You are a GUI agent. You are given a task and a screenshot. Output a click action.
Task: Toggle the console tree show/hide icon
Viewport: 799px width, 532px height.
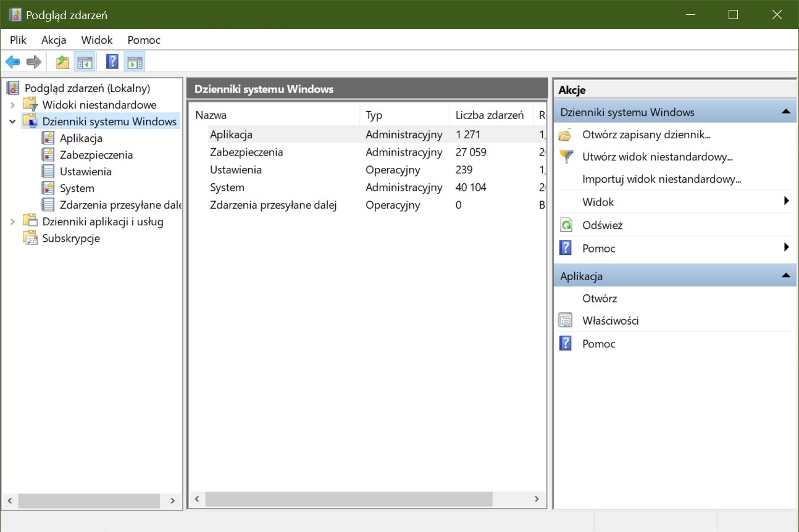click(x=84, y=62)
